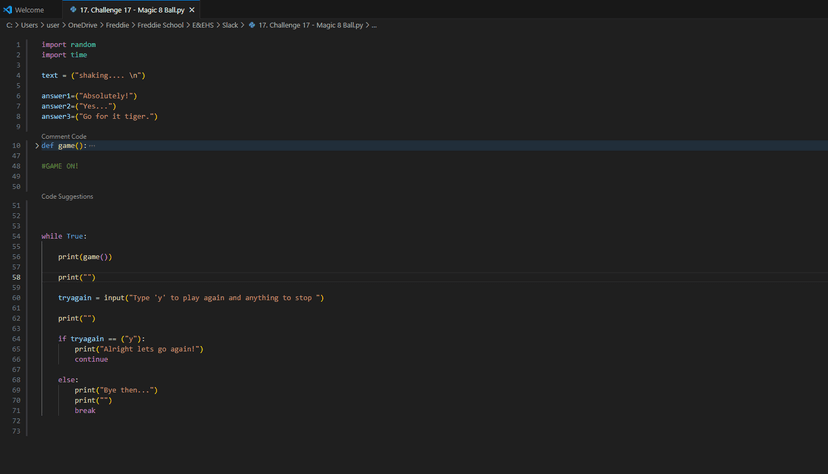Screen dimensions: 828x474
Task: Select the Magic 8 Ball.py editor tab
Action: (x=132, y=9)
